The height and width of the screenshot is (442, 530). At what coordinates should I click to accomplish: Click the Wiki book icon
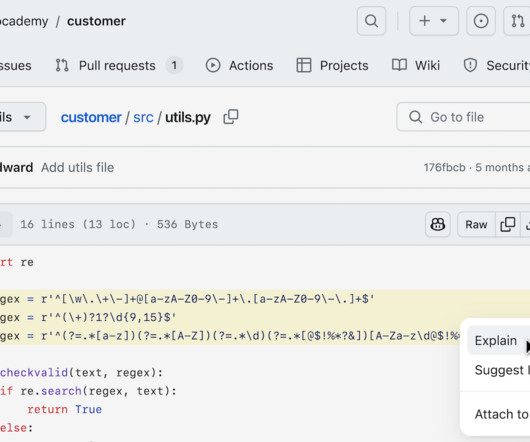click(x=399, y=65)
